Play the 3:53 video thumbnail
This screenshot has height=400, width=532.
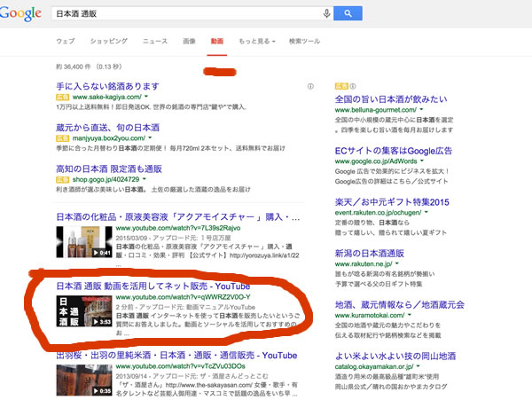84,310
